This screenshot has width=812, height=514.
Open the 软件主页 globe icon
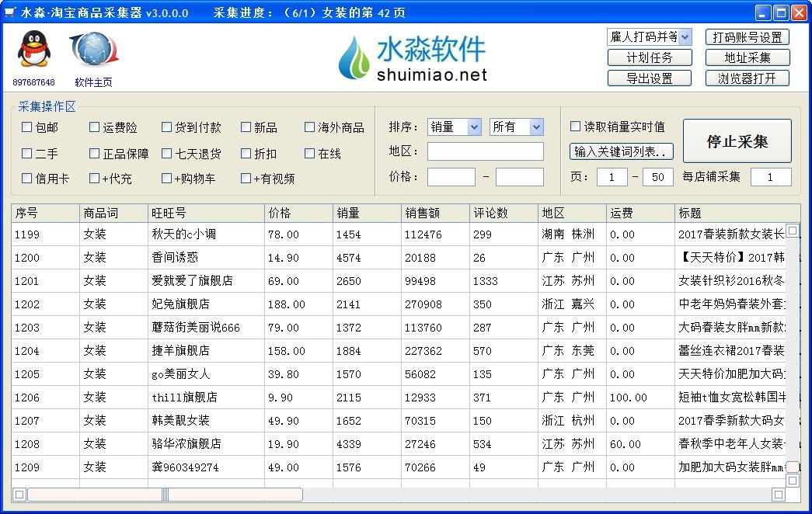point(93,50)
